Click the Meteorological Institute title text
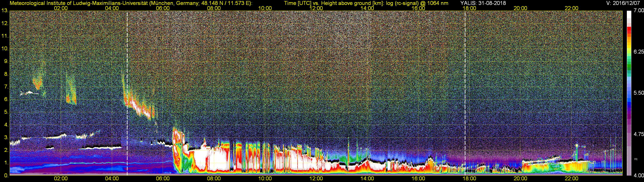Image resolution: width=644 pixels, height=182 pixels. point(131,3)
